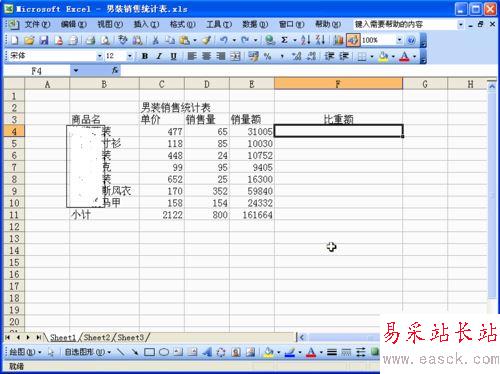
Task: Open the font size dropdown showing 12
Action: point(130,56)
